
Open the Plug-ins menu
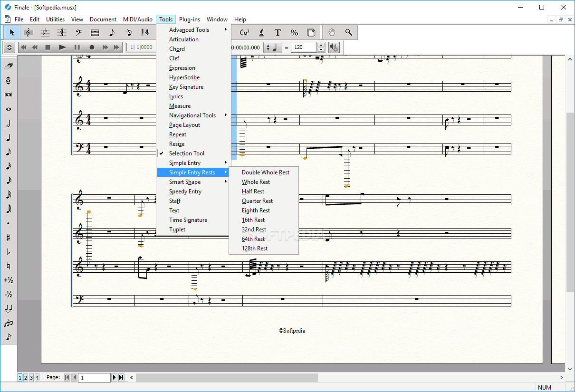coord(190,19)
